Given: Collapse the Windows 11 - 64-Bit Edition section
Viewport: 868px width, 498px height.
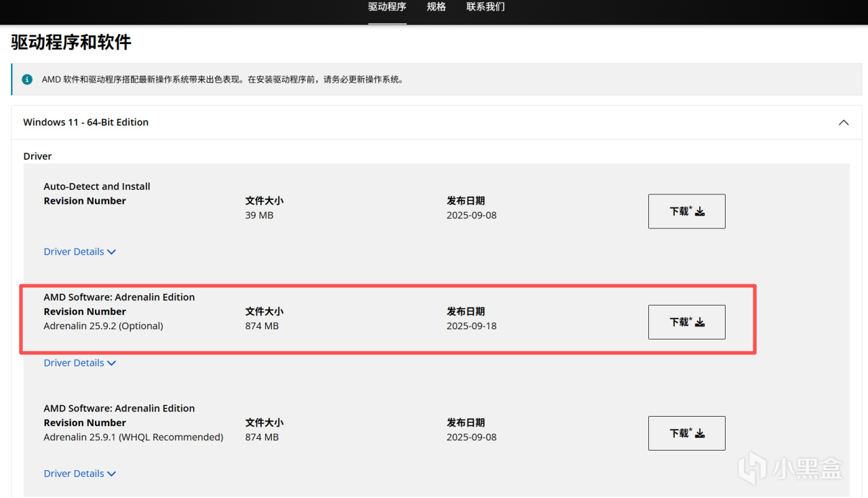Looking at the screenshot, I should coord(844,123).
